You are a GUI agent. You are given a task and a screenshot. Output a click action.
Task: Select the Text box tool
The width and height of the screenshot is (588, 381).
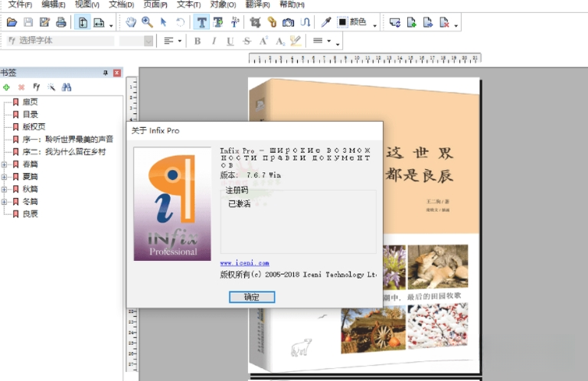(x=218, y=22)
